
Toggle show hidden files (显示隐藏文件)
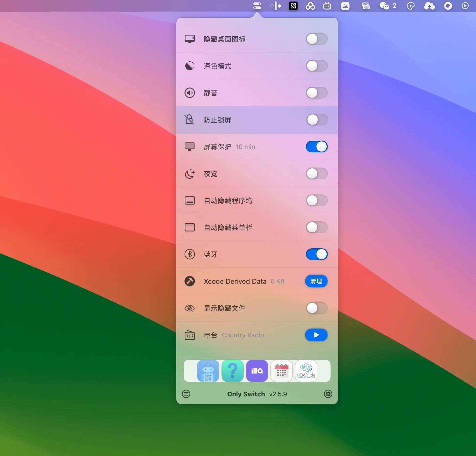click(x=317, y=308)
